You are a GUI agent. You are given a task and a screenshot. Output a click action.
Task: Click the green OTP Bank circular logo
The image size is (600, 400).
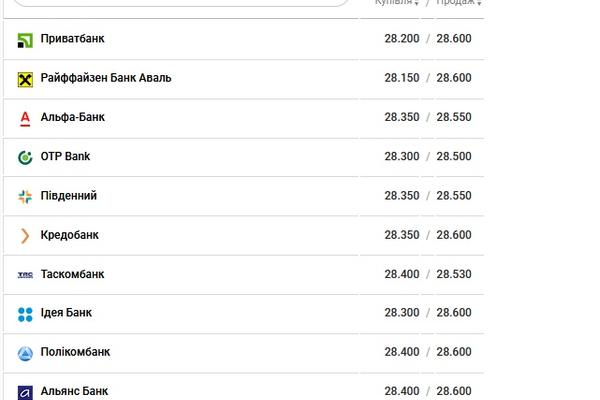(x=25, y=157)
